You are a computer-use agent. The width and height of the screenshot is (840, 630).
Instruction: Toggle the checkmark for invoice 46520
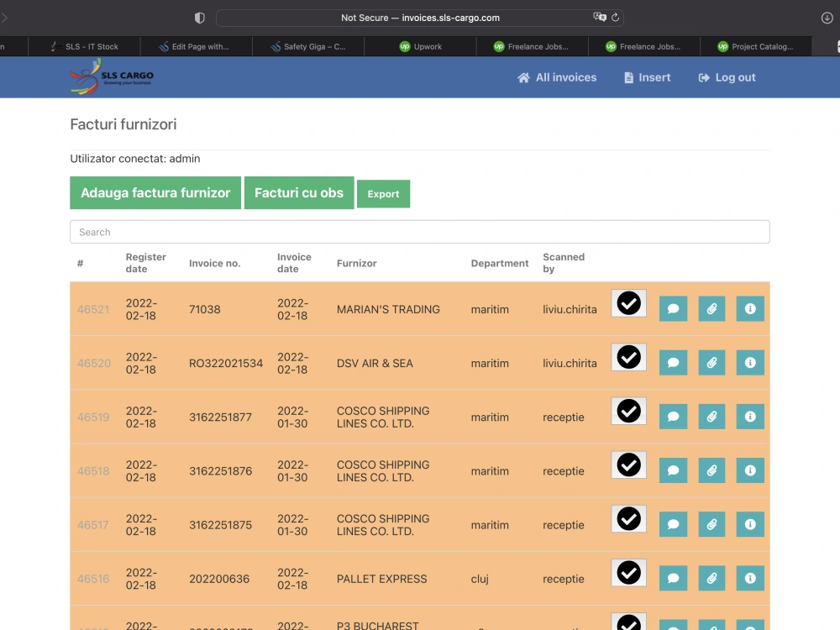click(628, 357)
